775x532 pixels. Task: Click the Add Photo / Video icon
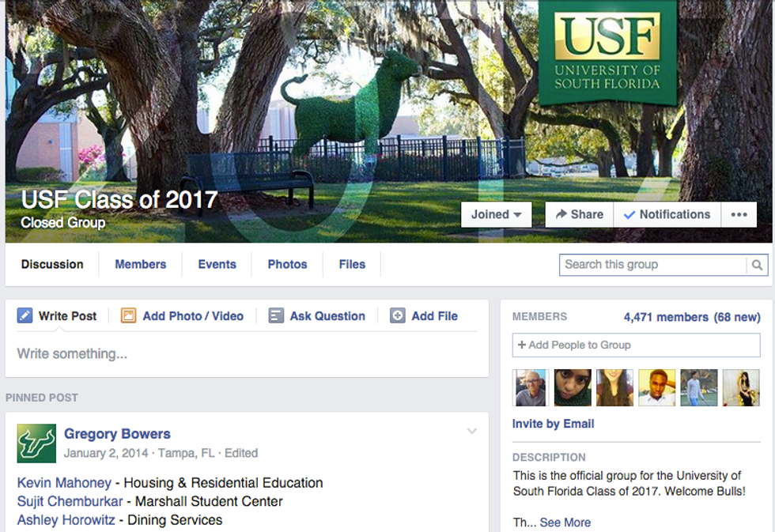(x=128, y=315)
